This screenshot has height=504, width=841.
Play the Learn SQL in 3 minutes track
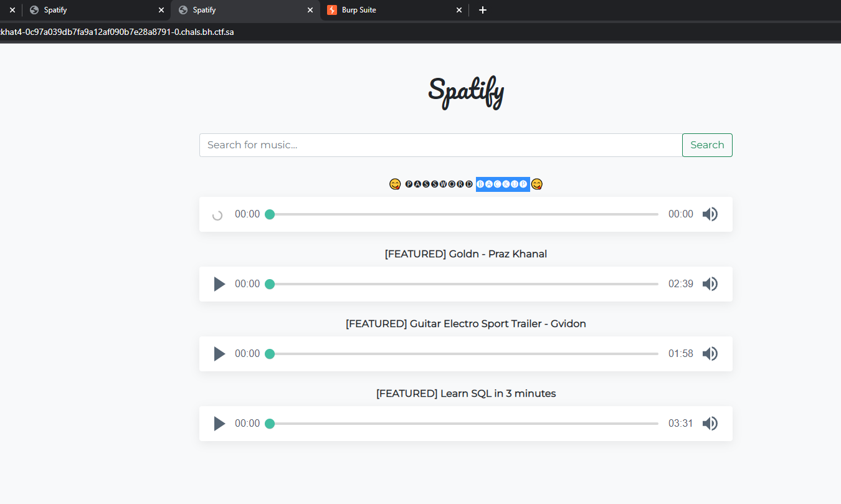tap(219, 424)
